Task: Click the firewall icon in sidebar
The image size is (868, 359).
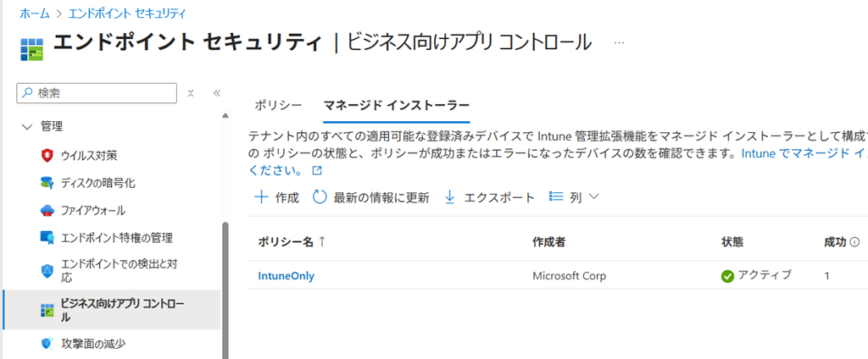Action: 47,210
